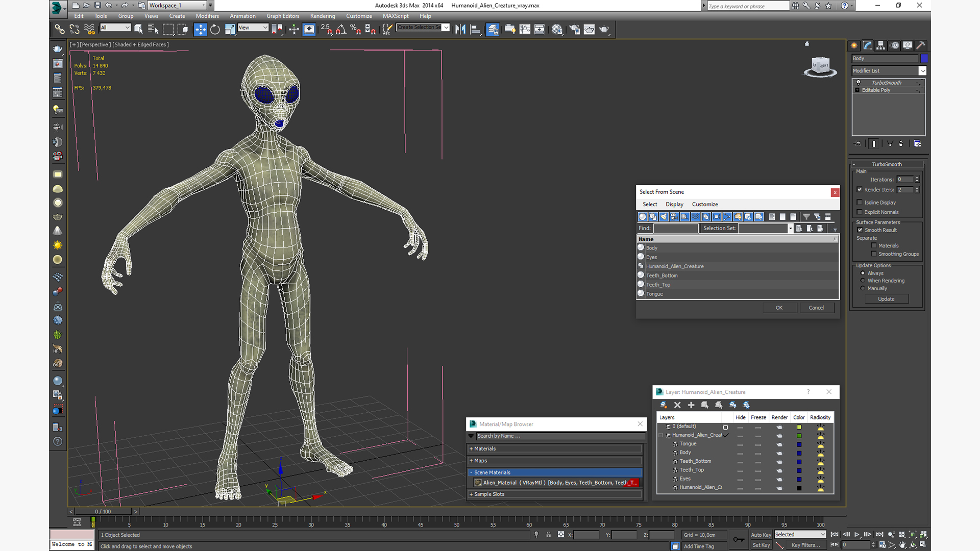Image resolution: width=980 pixels, height=551 pixels.
Task: Expand the Materials group in Material/Map Browser
Action: [555, 449]
